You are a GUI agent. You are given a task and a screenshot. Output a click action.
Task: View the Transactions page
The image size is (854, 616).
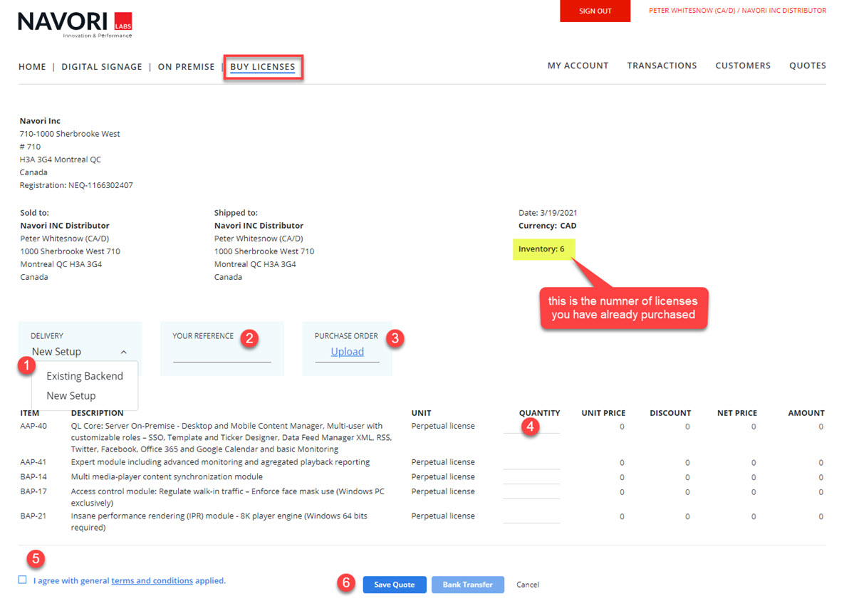pos(662,66)
